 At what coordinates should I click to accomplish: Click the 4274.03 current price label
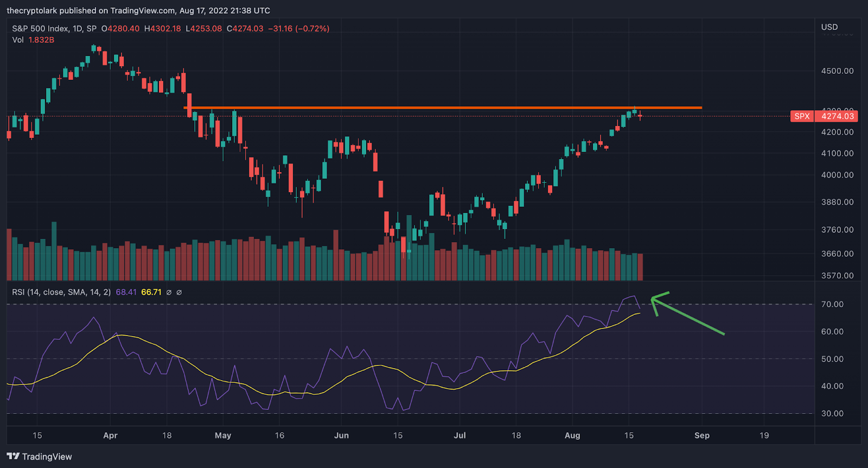pos(838,116)
